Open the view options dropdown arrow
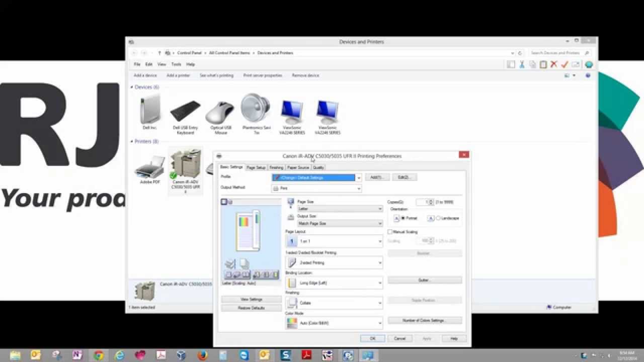The width and height of the screenshot is (644, 362). [574, 75]
